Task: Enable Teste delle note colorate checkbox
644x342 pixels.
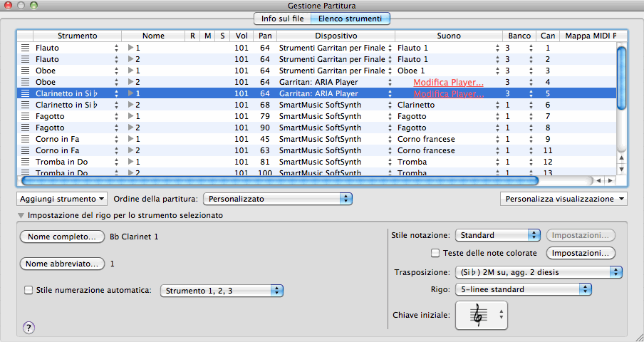Action: [436, 253]
